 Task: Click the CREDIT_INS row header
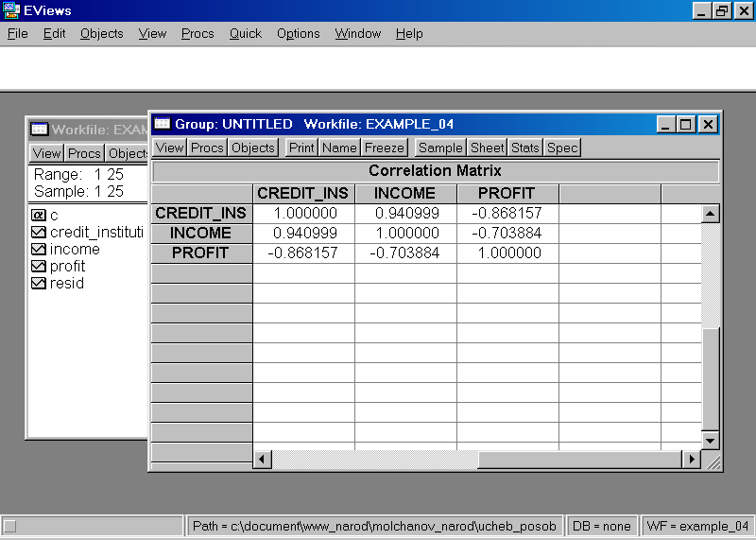(x=201, y=214)
